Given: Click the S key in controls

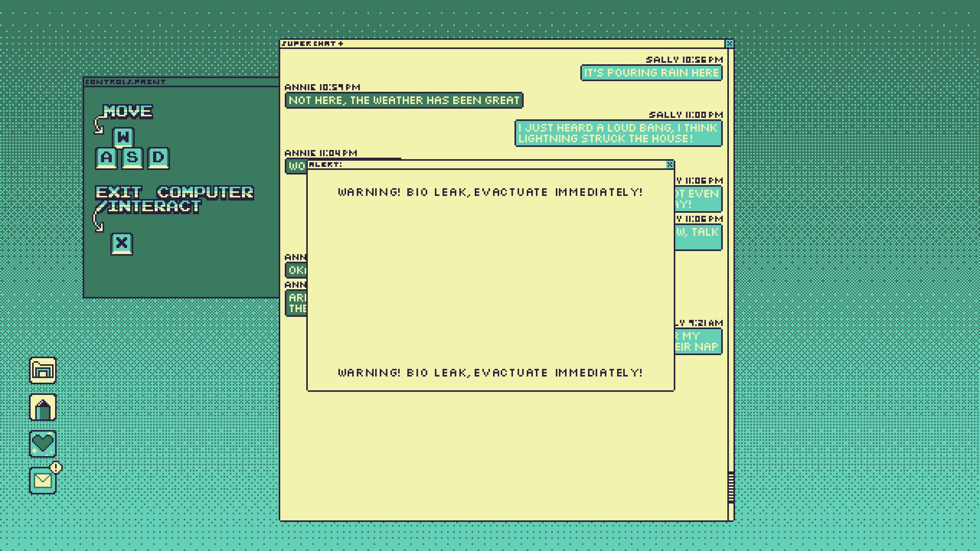Looking at the screenshot, I should click(132, 158).
